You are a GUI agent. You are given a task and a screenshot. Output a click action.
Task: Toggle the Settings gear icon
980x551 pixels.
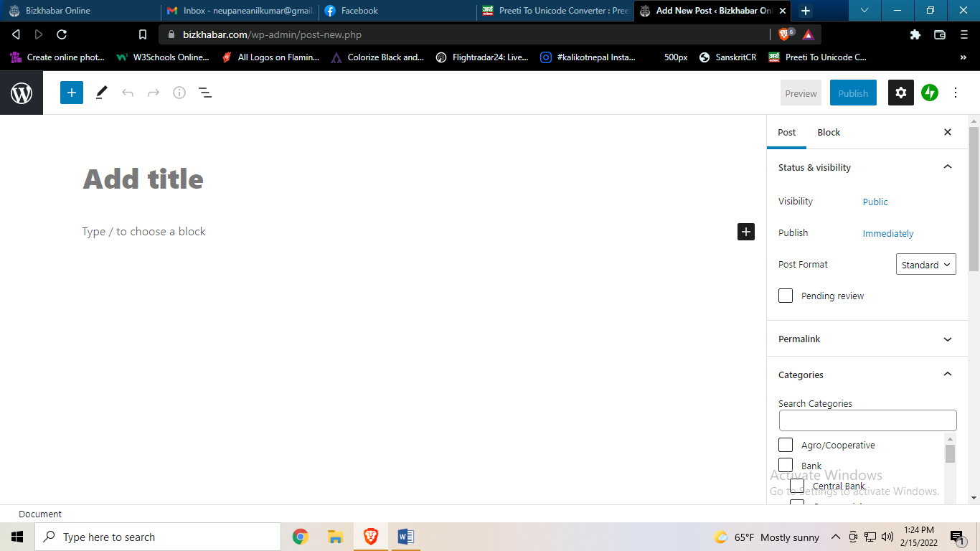coord(901,93)
